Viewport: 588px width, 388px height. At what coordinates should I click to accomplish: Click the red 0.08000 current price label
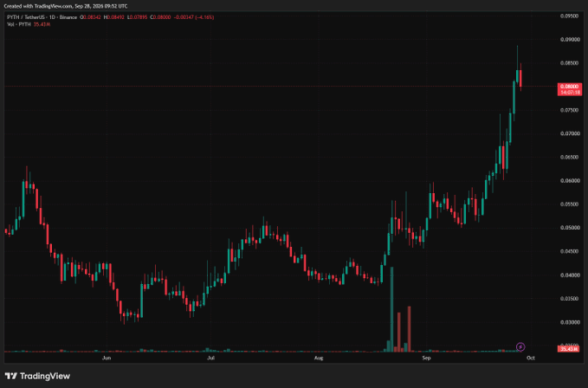(x=570, y=87)
